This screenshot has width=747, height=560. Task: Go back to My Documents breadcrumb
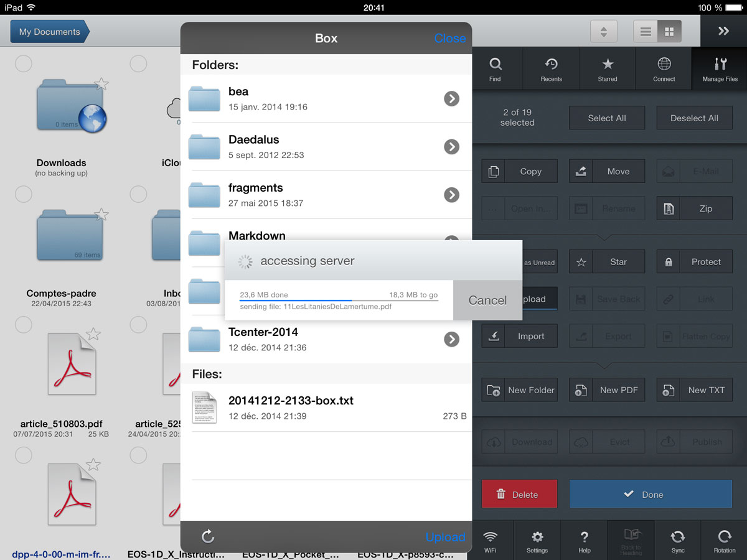(50, 32)
